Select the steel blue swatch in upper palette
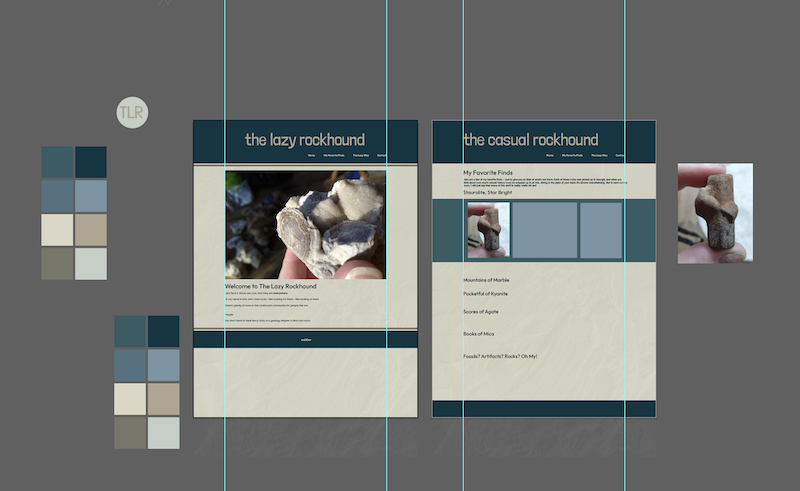 pyautogui.click(x=57, y=196)
